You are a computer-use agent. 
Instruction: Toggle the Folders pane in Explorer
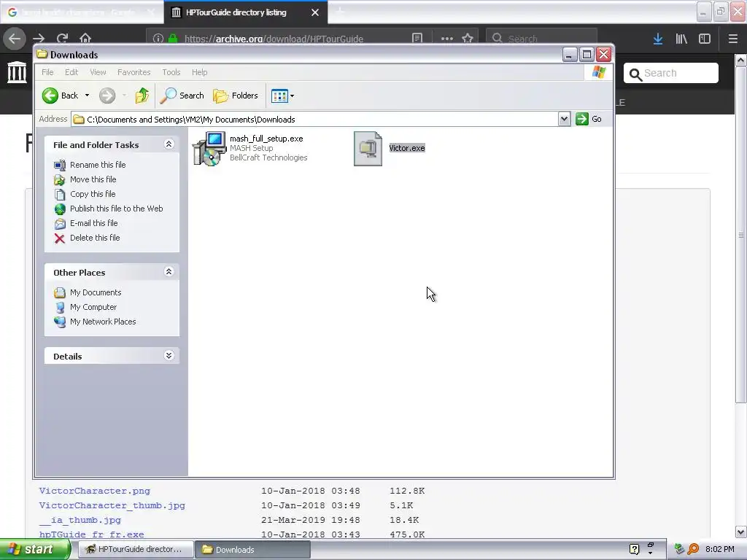pyautogui.click(x=236, y=96)
